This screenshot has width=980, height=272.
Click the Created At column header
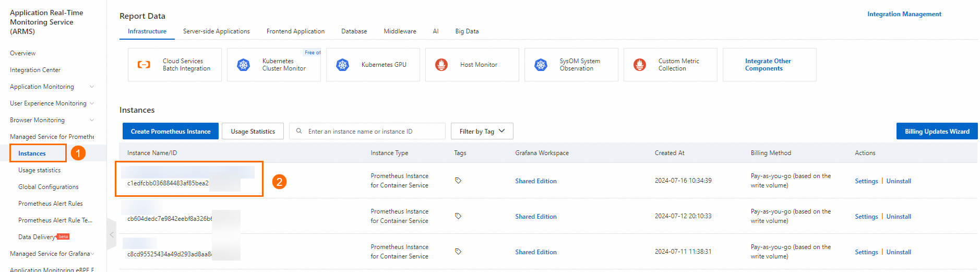pos(670,153)
